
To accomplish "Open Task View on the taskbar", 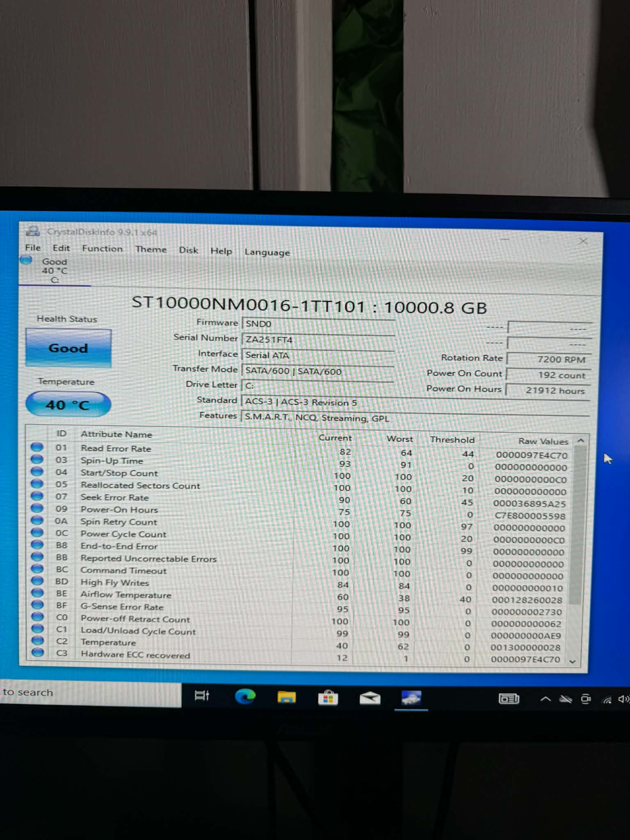I will point(202,696).
